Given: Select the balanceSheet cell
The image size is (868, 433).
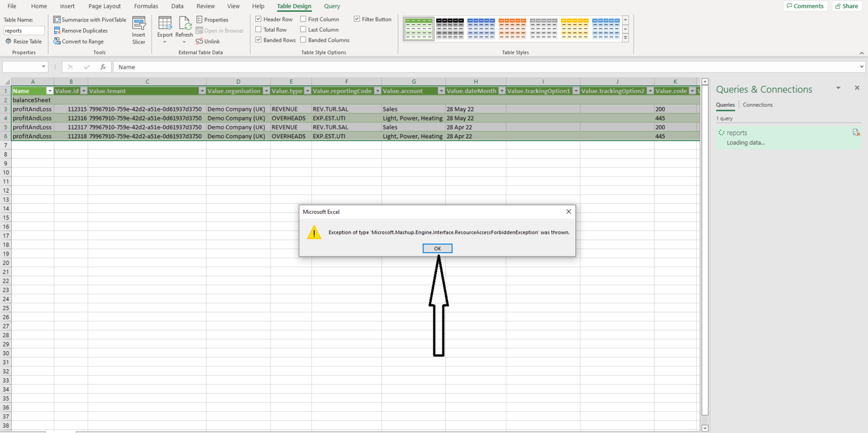Looking at the screenshot, I should click(33, 100).
